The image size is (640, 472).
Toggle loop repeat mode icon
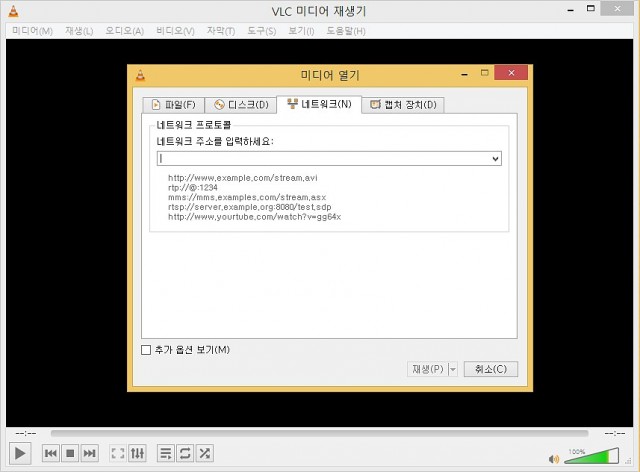[x=185, y=453]
